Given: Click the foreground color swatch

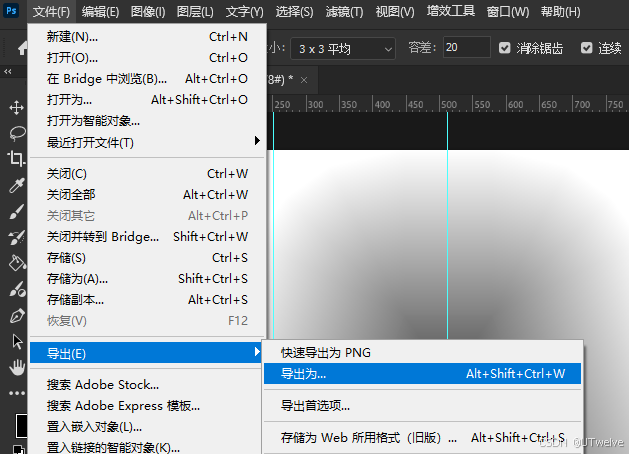Looking at the screenshot, I should tap(21, 426).
